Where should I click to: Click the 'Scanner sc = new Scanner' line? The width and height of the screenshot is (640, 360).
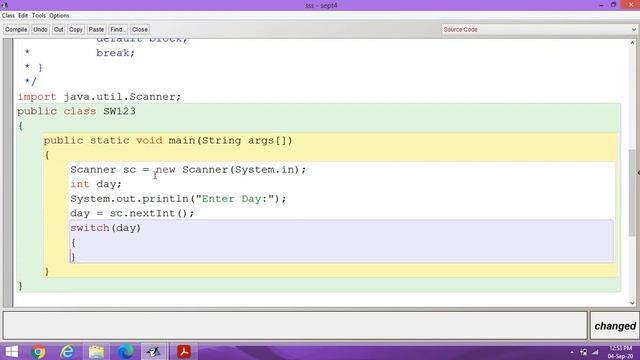[x=188, y=170]
